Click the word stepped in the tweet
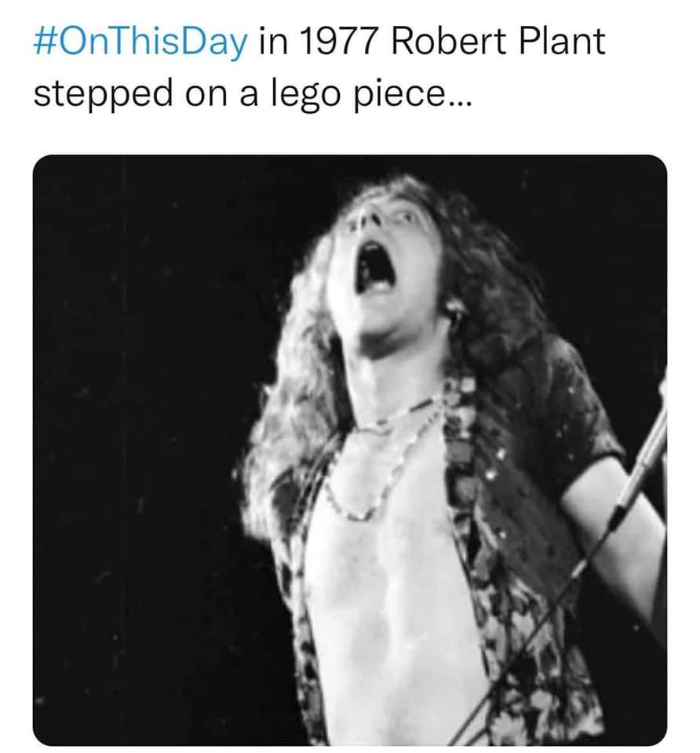The width and height of the screenshot is (700, 753). point(96,93)
